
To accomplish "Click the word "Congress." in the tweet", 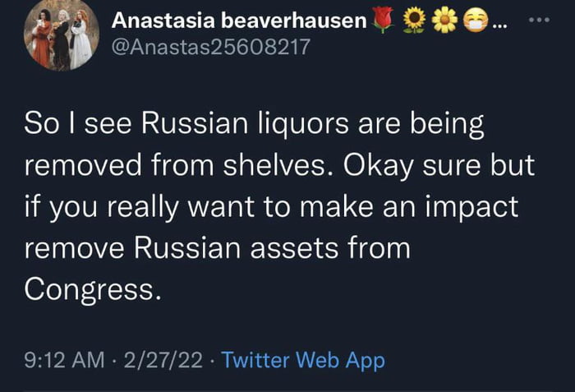I will [x=90, y=286].
